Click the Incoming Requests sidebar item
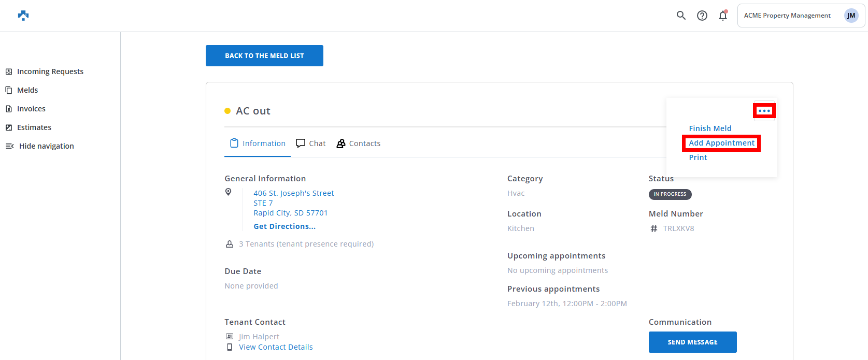The image size is (868, 360). coord(50,71)
